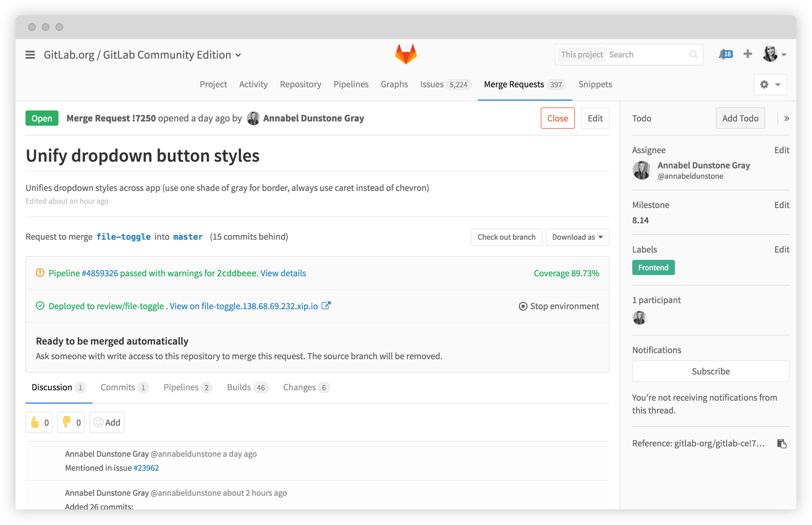Go to the Project tab
This screenshot has height=525, width=812.
213,84
